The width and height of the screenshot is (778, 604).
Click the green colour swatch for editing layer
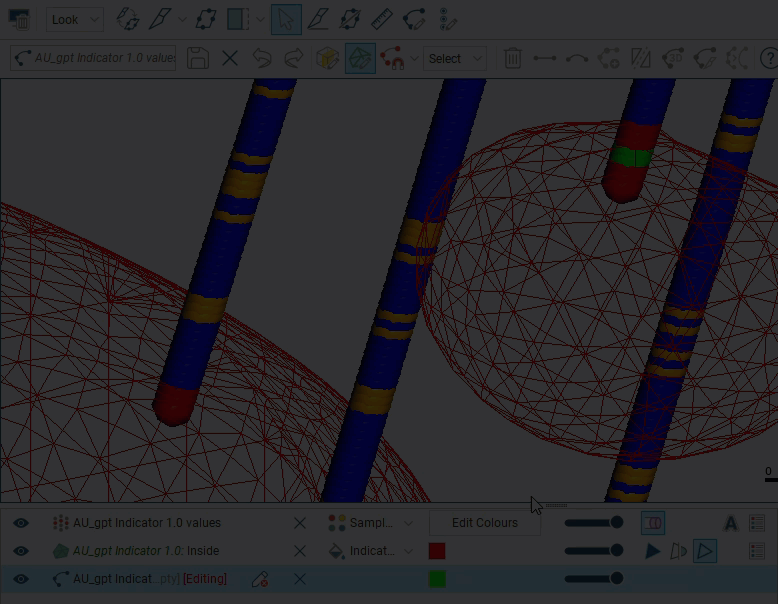click(437, 579)
